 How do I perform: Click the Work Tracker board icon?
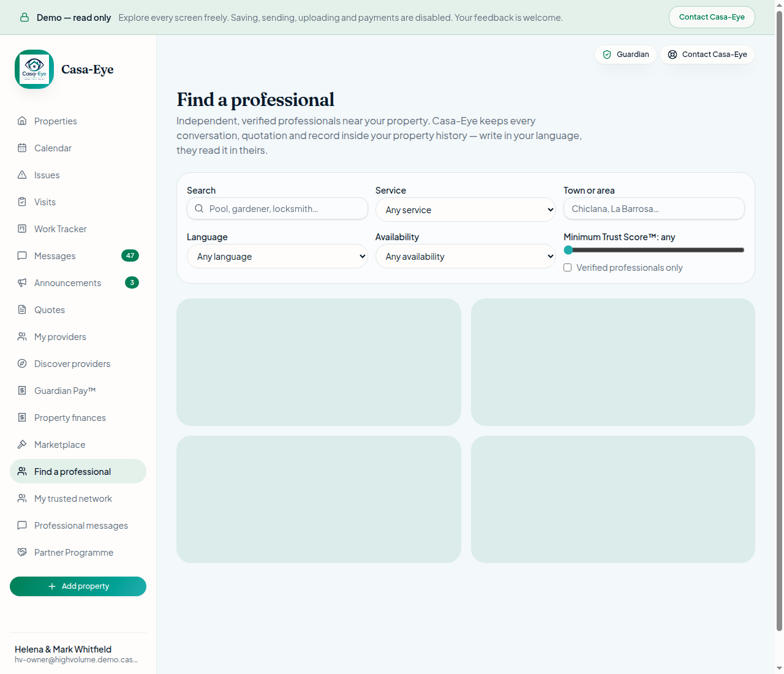[x=22, y=229]
